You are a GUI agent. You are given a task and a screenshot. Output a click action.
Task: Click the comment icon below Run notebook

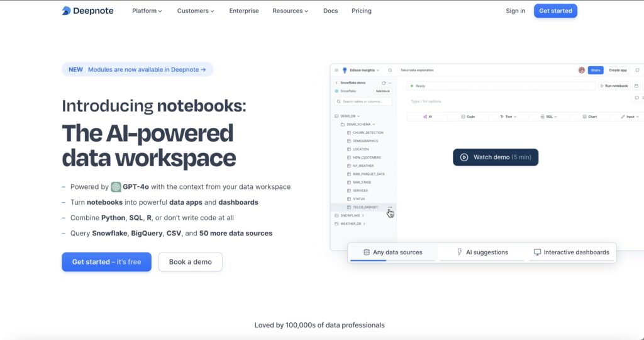[x=636, y=98]
